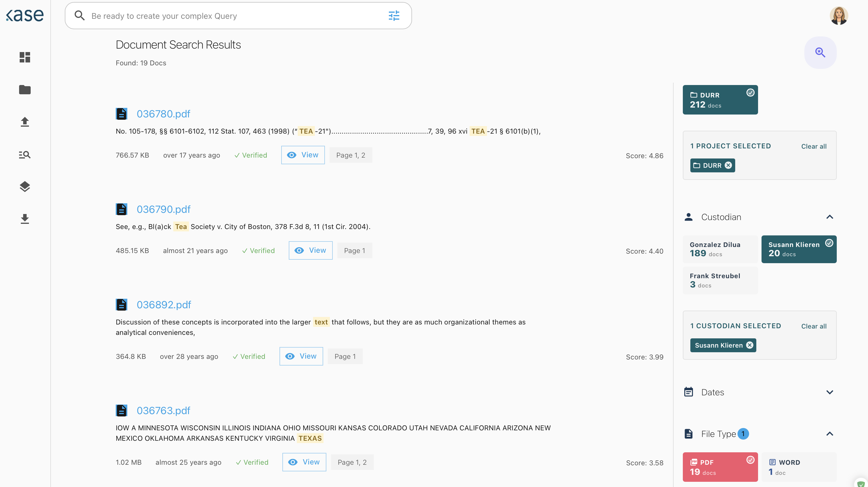This screenshot has height=487, width=868.
Task: View the 036892.pdf document
Action: [x=301, y=356]
